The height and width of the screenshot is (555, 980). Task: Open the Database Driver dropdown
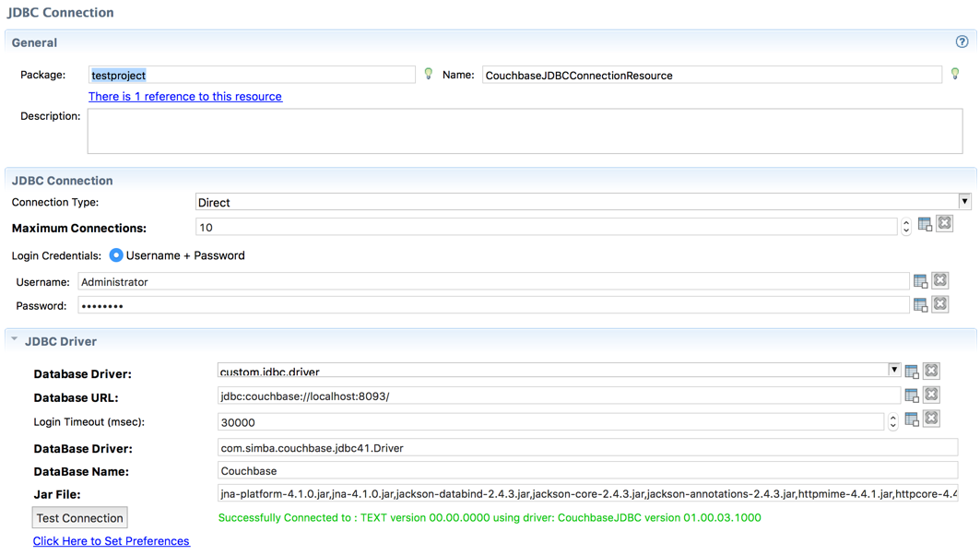click(x=893, y=370)
